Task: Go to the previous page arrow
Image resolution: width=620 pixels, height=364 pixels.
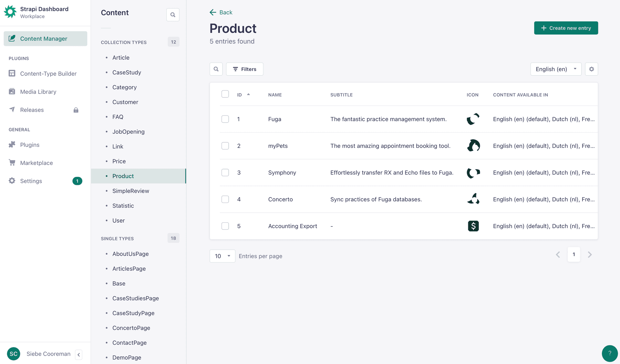Action: click(558, 255)
